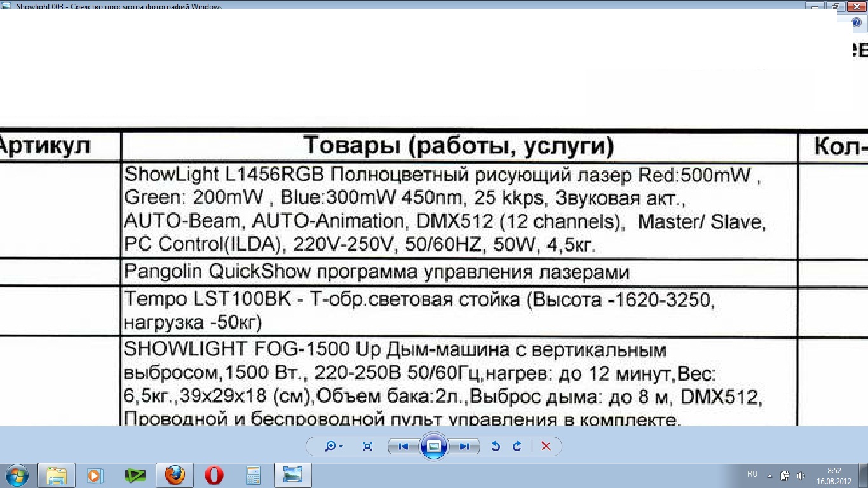Open the volume control in the tray
Viewport: 868px width, 488px height.
[801, 475]
